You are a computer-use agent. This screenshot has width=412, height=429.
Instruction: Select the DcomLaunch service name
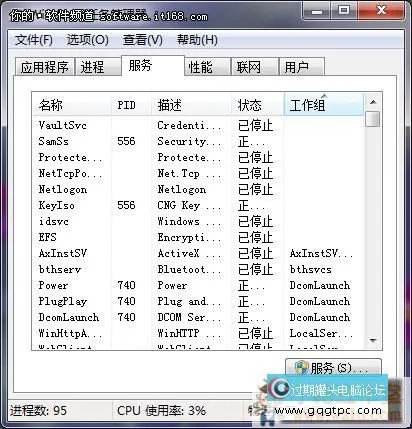pyautogui.click(x=69, y=317)
